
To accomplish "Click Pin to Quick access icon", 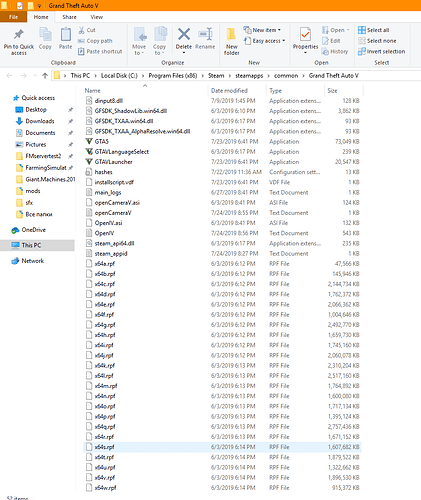I will coord(19,35).
